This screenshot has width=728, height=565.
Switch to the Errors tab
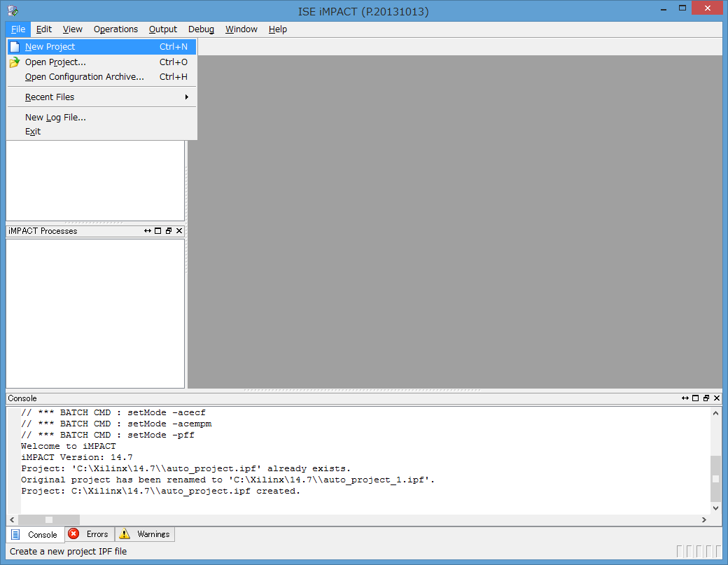click(x=90, y=534)
